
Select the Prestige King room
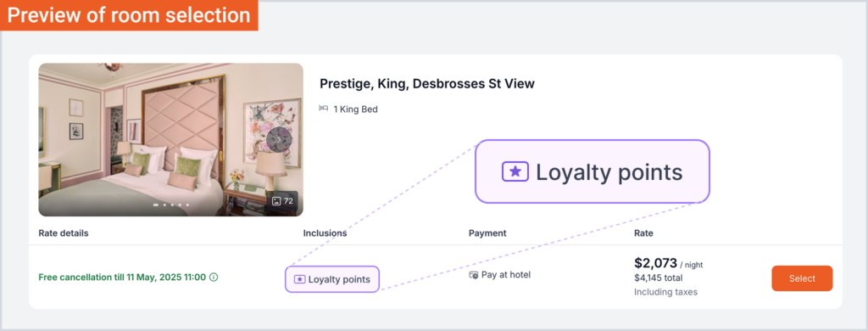(x=802, y=278)
